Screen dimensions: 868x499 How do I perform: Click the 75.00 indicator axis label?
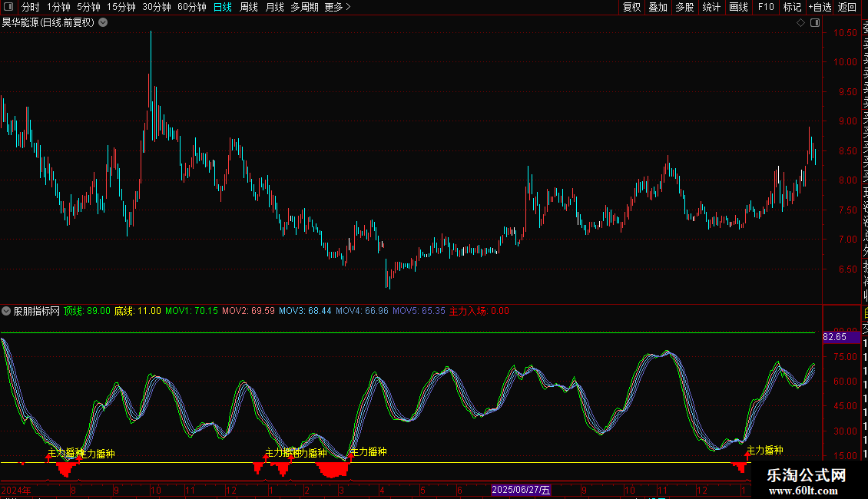[845, 357]
